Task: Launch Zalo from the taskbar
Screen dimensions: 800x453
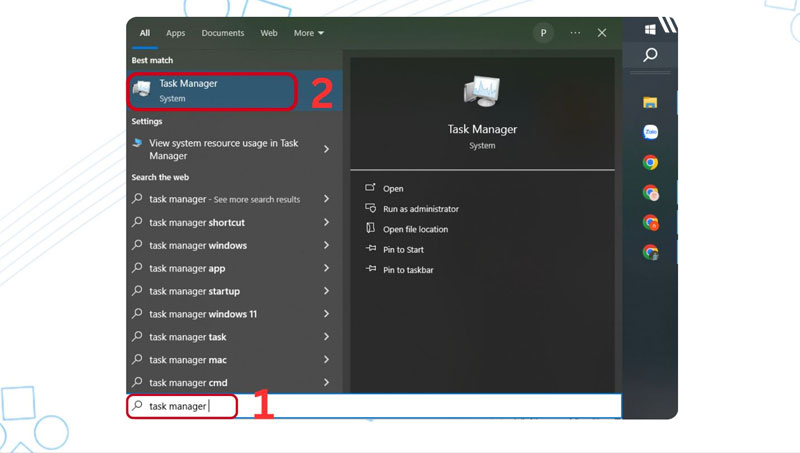Action: coord(650,132)
